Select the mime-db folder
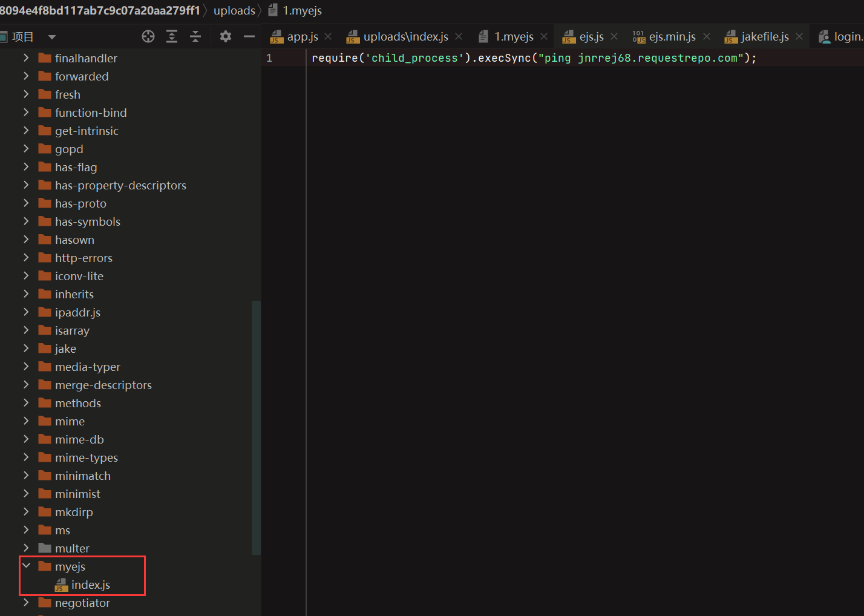 pyautogui.click(x=79, y=439)
